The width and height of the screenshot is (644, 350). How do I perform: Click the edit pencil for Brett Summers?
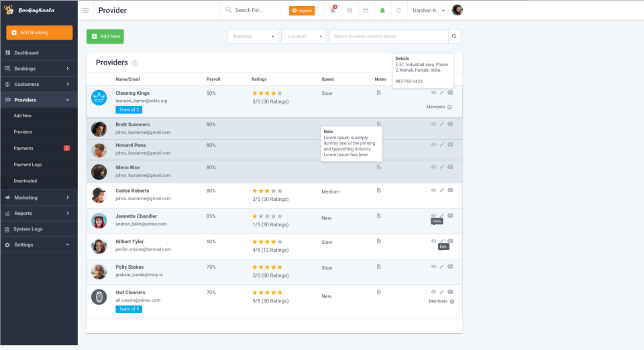coord(441,124)
